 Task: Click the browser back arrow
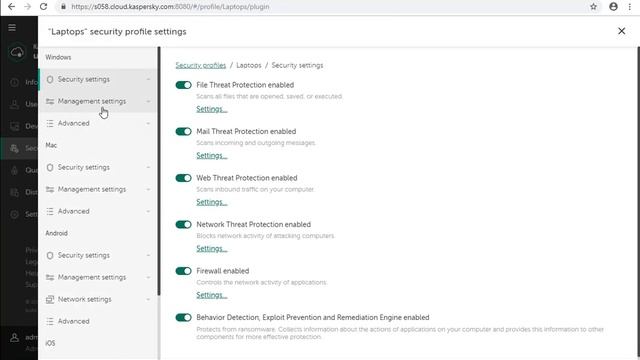[11, 7]
